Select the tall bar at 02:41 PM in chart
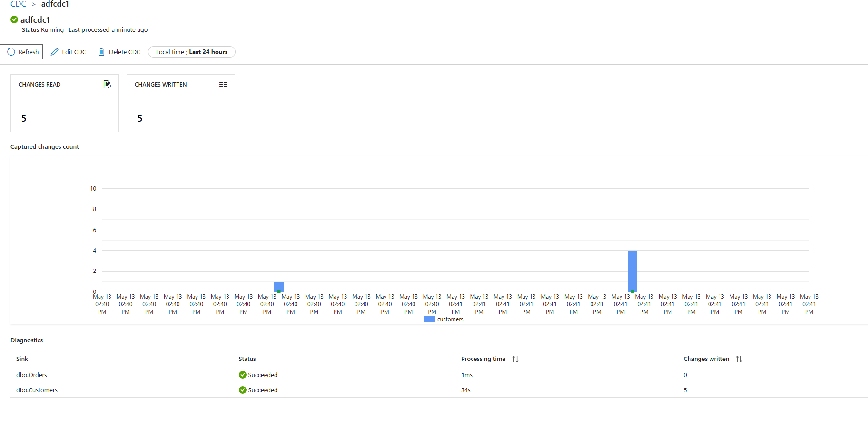Viewport: 868px width, 428px height. tap(632, 271)
